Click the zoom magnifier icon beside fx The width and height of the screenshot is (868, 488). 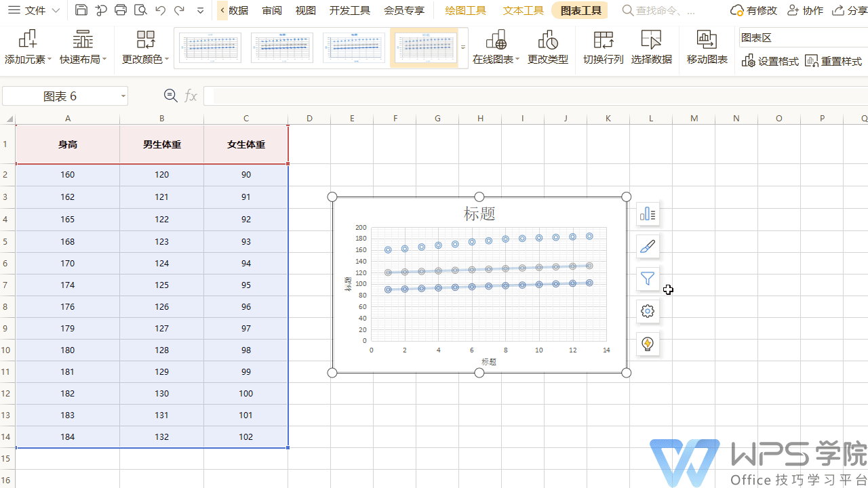171,96
